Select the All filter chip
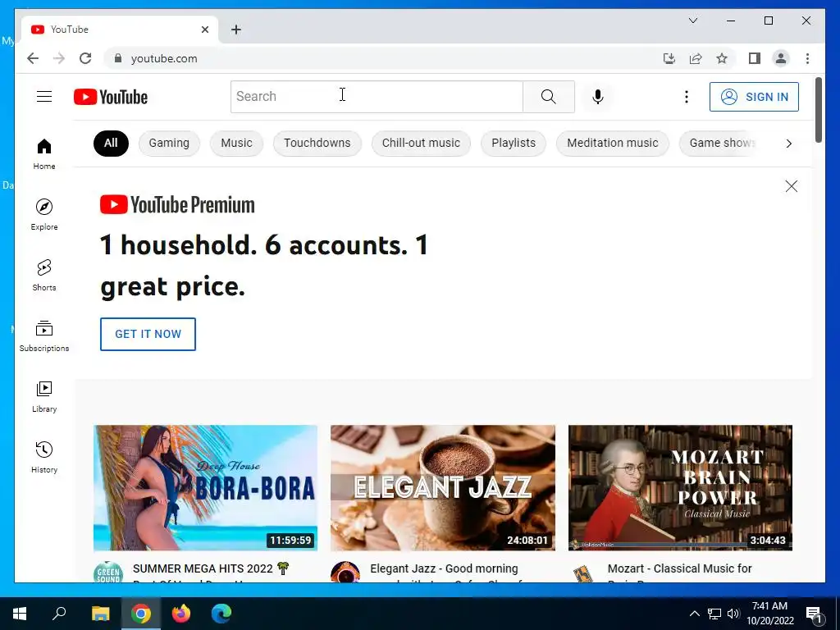The image size is (840, 630). [x=111, y=143]
